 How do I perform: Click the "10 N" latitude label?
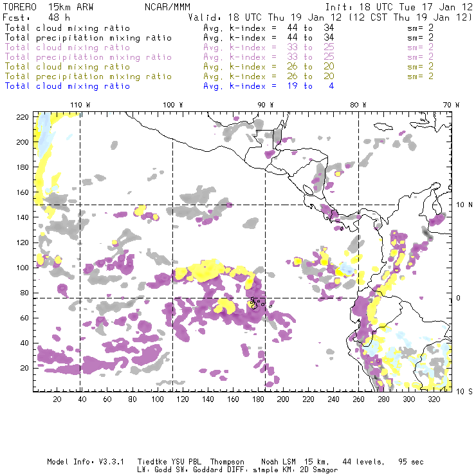tap(464, 205)
